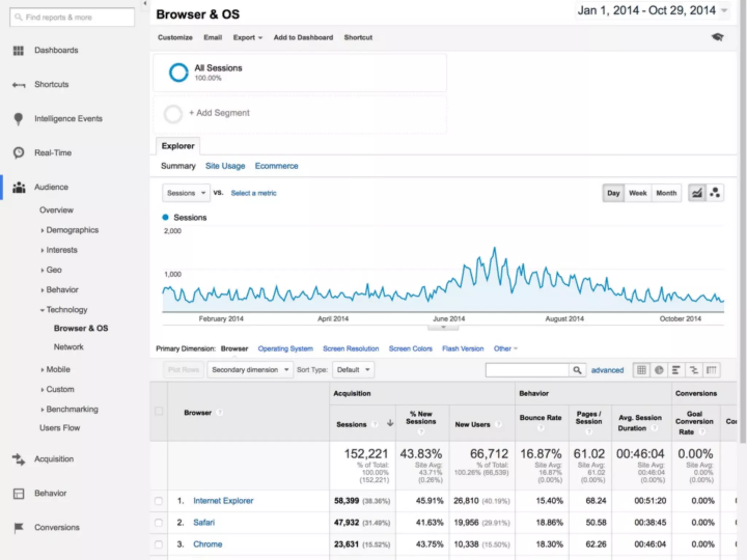Screen dimensions: 747x560
Task: Select the pivot table view icon
Action: pos(711,370)
